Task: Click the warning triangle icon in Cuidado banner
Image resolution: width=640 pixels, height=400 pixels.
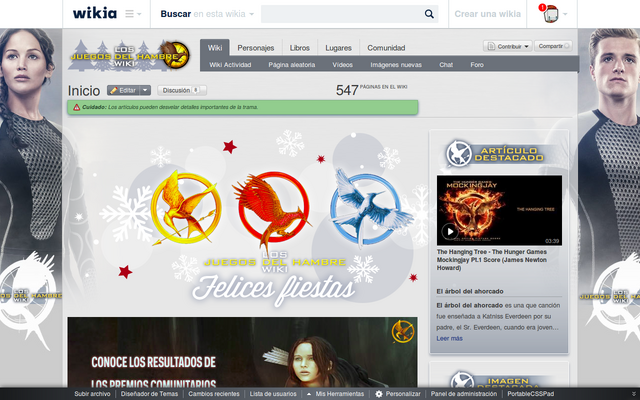Action: click(76, 107)
